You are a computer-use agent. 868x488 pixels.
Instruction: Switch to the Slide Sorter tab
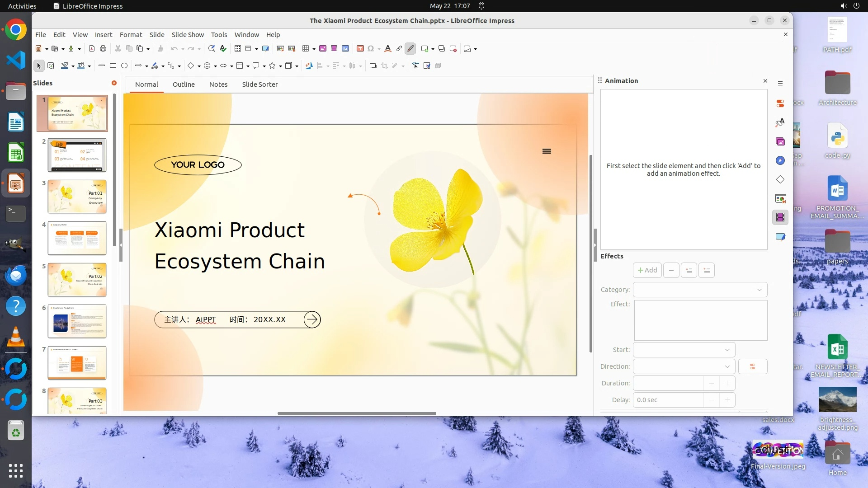click(x=259, y=84)
